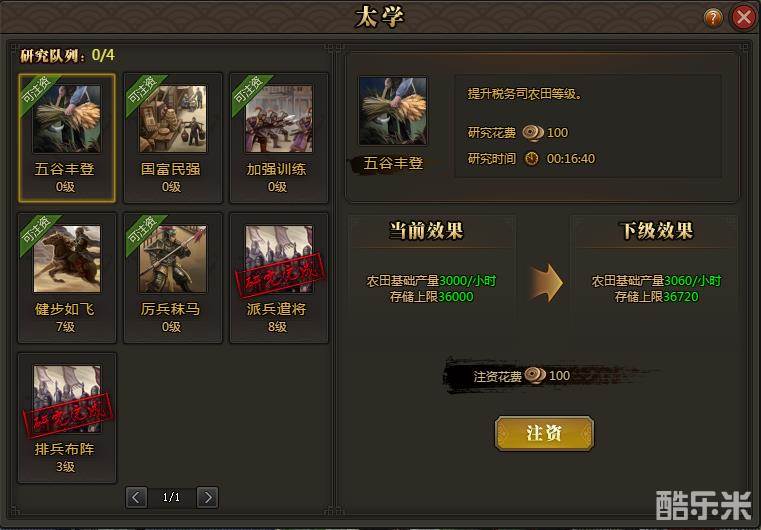Click the 注资花费 coin icon

coord(535,375)
